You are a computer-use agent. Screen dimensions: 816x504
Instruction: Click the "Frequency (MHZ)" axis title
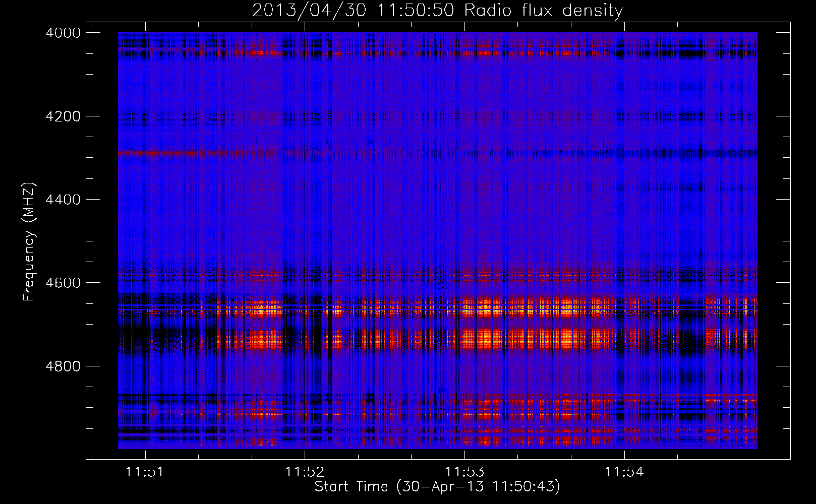(29, 242)
